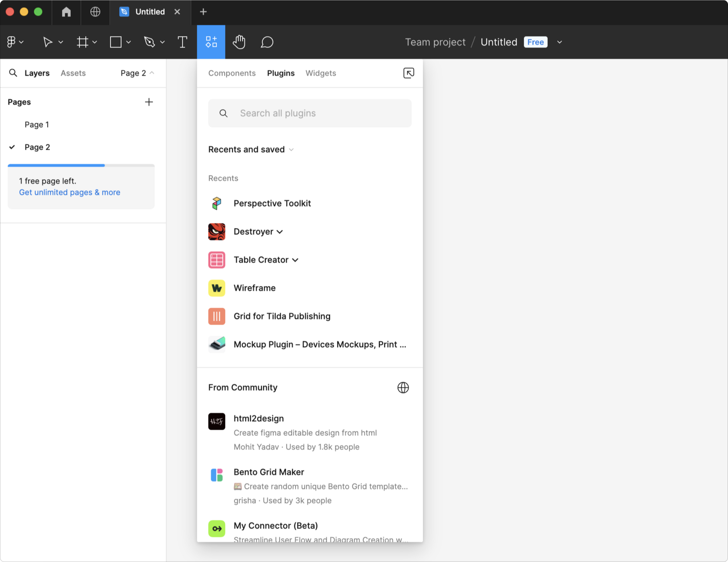Click the My Connector (Beta) icon
Viewport: 728px width, 562px height.
point(217,529)
